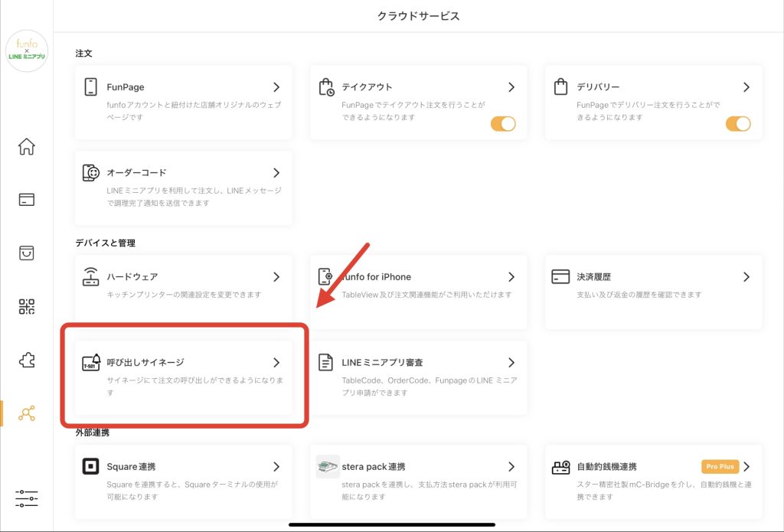
Task: Open ハードウェア via its chevron arrow
Action: point(276,276)
